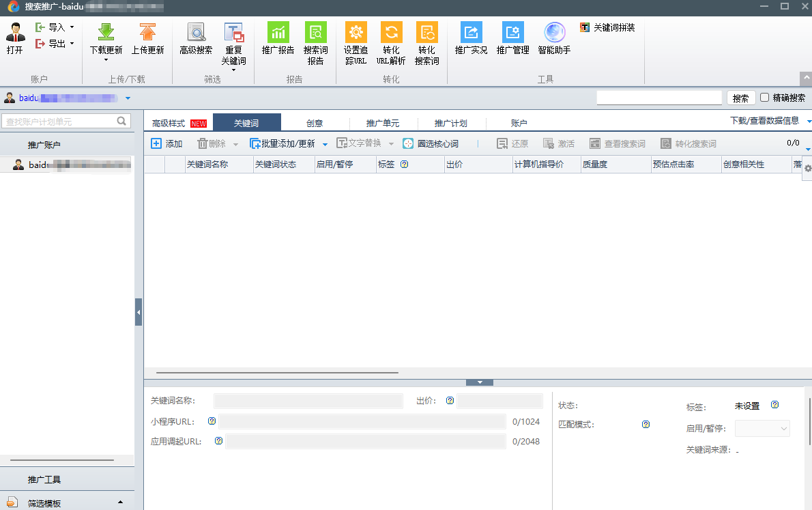Select the 推广管理 management tool

(512, 38)
